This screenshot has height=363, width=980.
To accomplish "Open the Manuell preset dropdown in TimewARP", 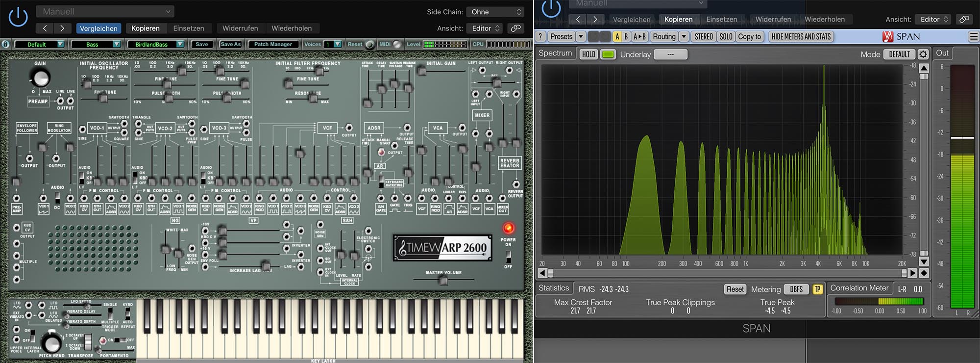I will click(105, 11).
